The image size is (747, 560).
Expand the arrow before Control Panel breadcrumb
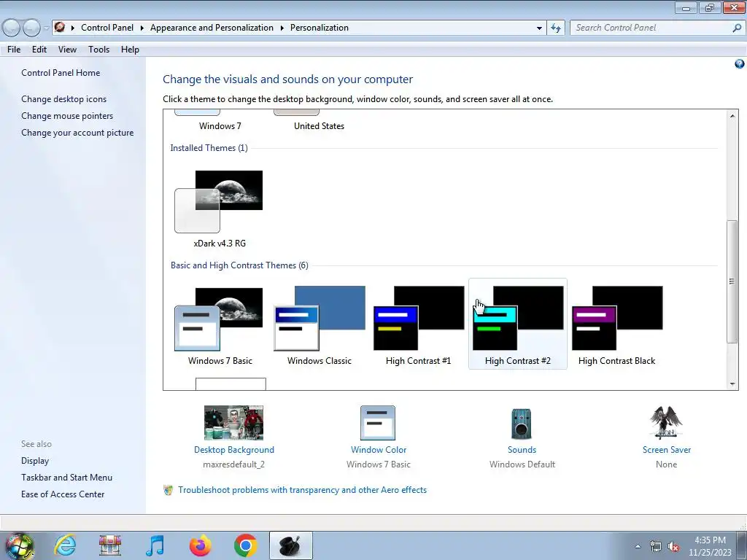coord(73,28)
